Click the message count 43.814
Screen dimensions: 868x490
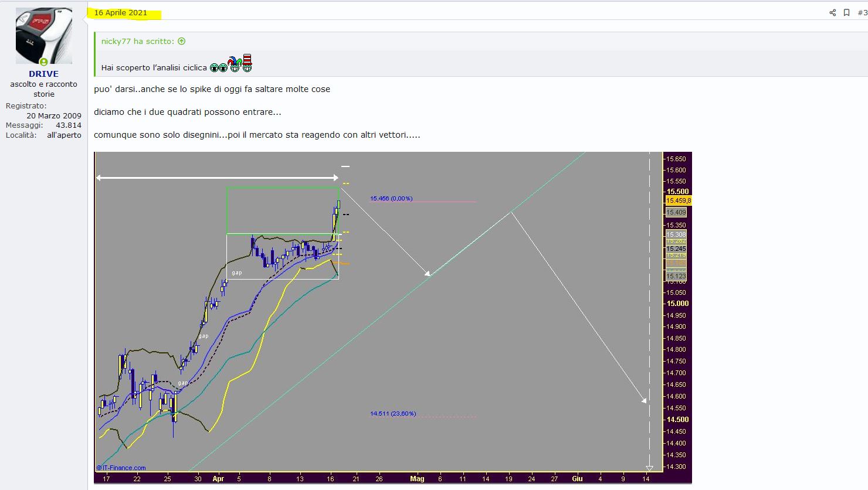(69, 125)
